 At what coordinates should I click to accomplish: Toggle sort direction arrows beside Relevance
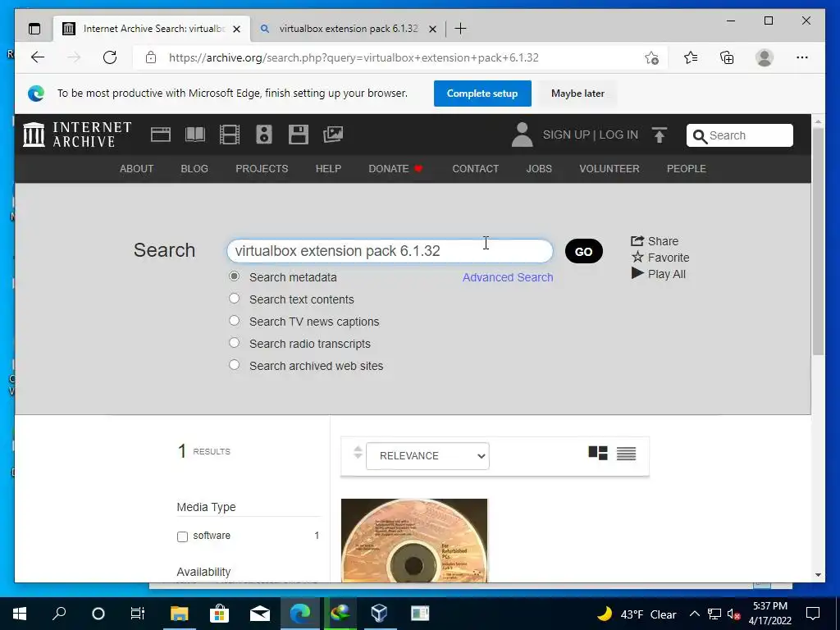[358, 452]
